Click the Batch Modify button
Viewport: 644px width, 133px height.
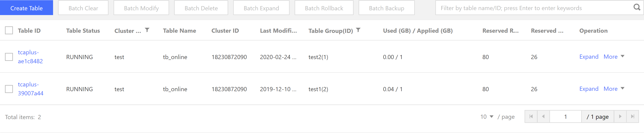pyautogui.click(x=141, y=8)
